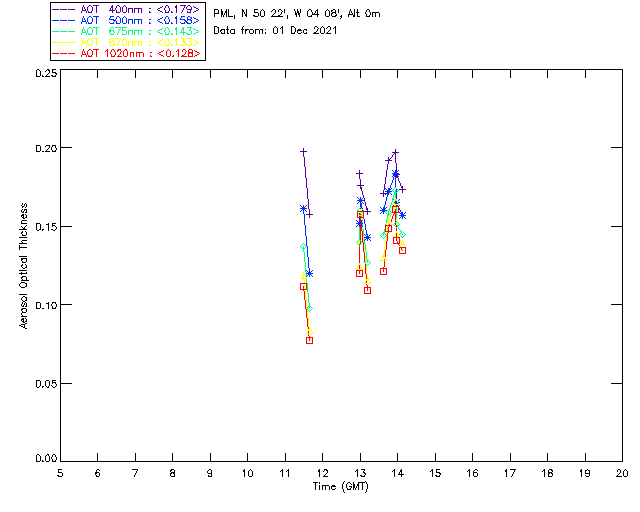The width and height of the screenshot is (640, 512).
Task: Select the highest purple plus marker near 14
Action: tap(395, 152)
